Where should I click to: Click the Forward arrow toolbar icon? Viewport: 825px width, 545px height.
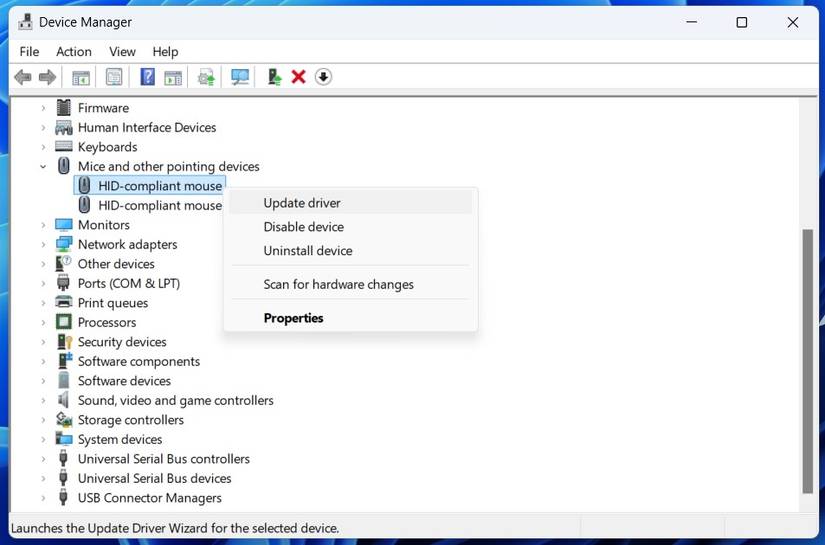47,77
